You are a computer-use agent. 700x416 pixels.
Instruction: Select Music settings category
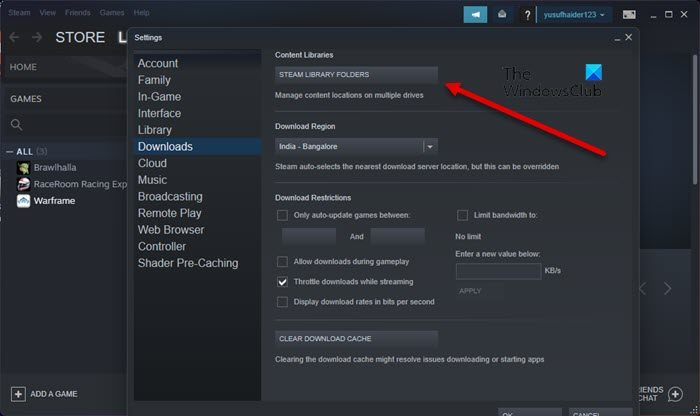[197, 180]
